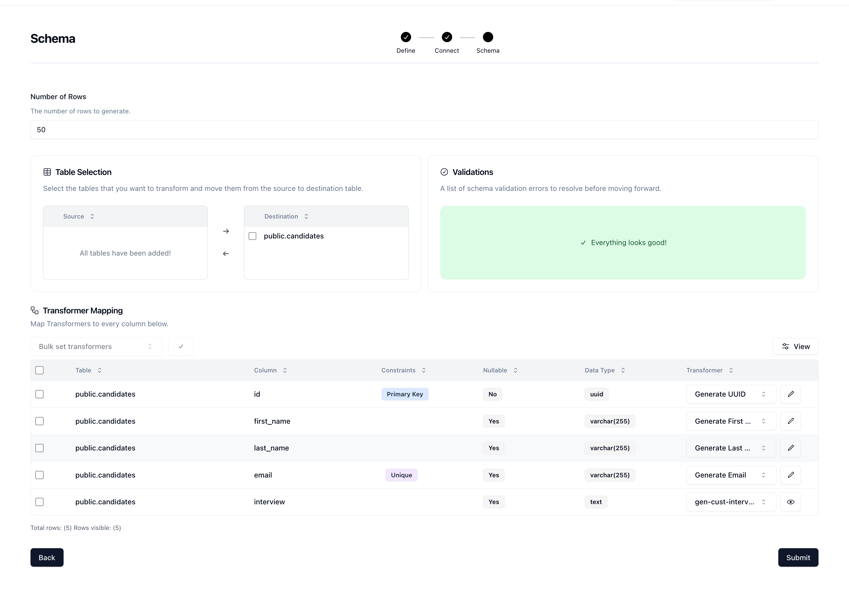Image resolution: width=849 pixels, height=616 pixels.
Task: Edit transformer for first_name column
Action: [x=790, y=421]
